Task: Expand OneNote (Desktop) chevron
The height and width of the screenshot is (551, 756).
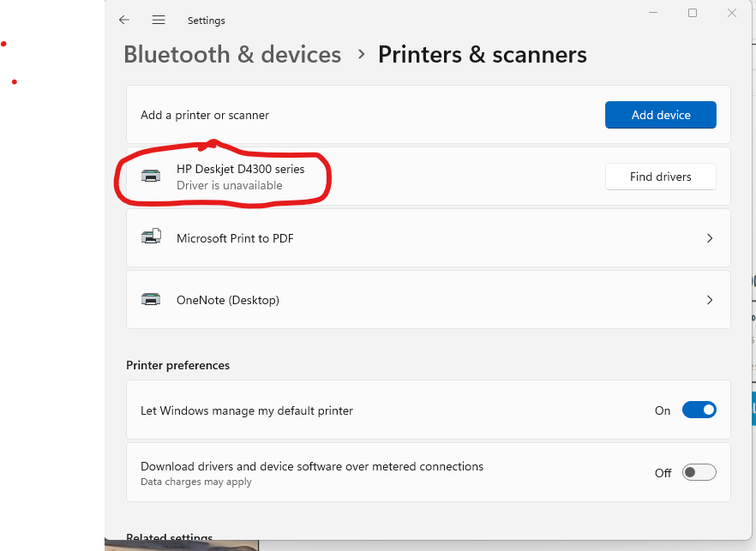Action: point(710,300)
